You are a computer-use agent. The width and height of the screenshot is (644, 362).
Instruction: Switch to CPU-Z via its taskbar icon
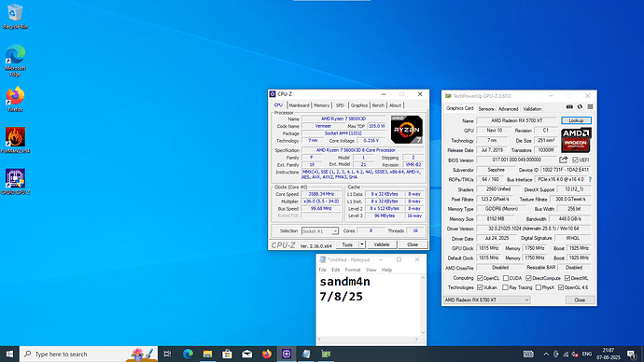[287, 354]
